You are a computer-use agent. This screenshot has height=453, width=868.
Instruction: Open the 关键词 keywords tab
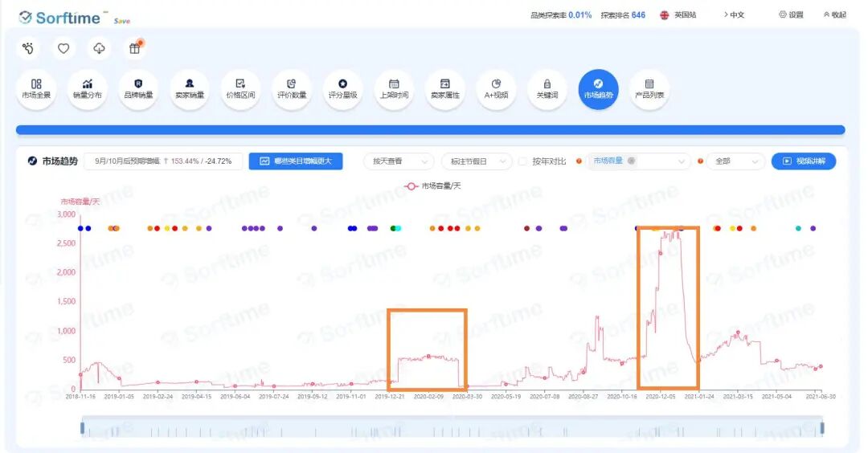point(547,89)
